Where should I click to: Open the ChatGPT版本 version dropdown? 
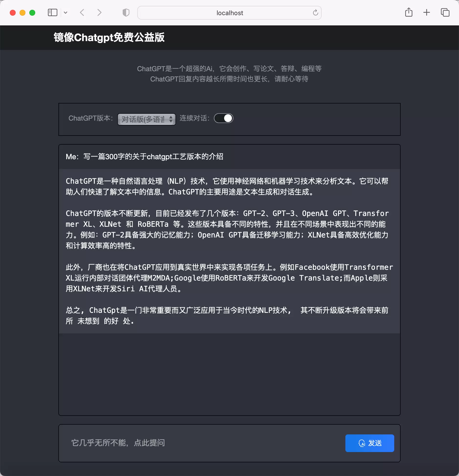(x=146, y=119)
